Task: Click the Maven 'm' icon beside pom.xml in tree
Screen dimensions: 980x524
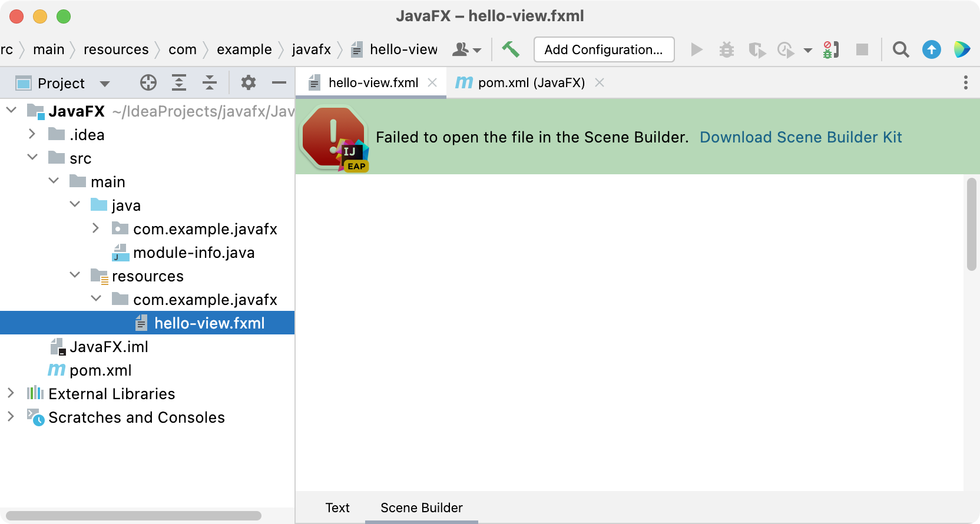Action: [x=57, y=370]
